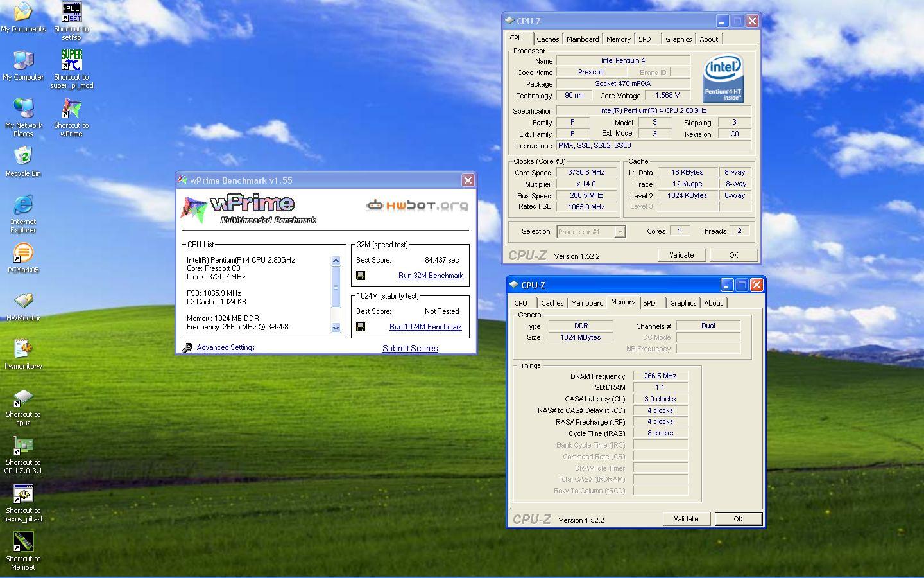Image resolution: width=924 pixels, height=578 pixels.
Task: Run the 32M Benchmark in wPrime
Action: tap(431, 276)
